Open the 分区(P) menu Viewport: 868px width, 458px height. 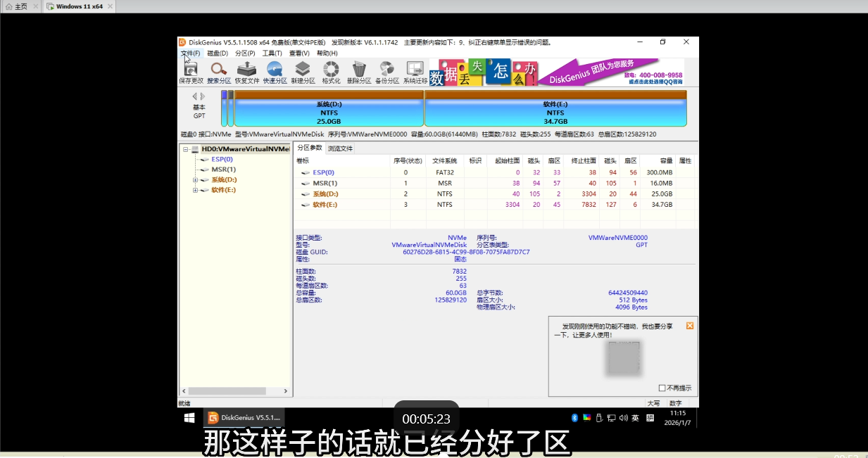click(x=245, y=53)
